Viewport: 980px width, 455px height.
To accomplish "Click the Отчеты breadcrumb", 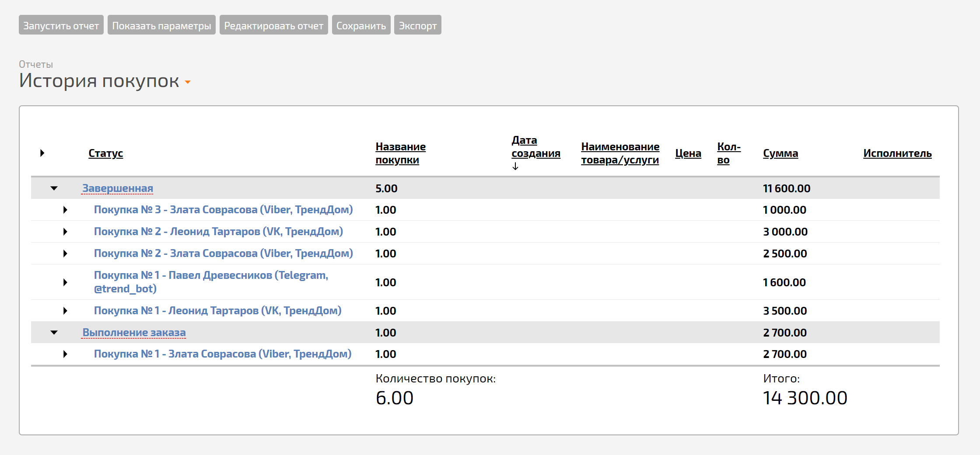I will tap(36, 64).
